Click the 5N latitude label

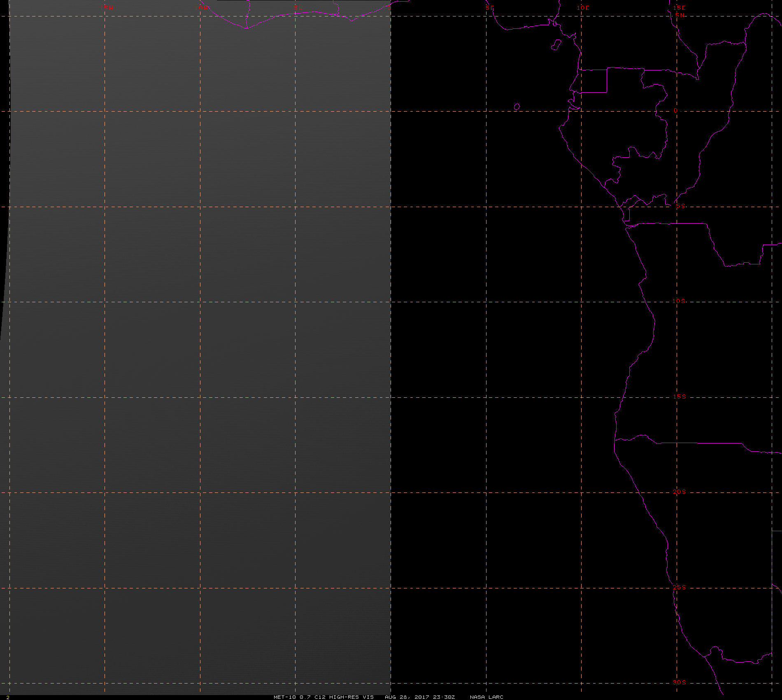pyautogui.click(x=680, y=15)
